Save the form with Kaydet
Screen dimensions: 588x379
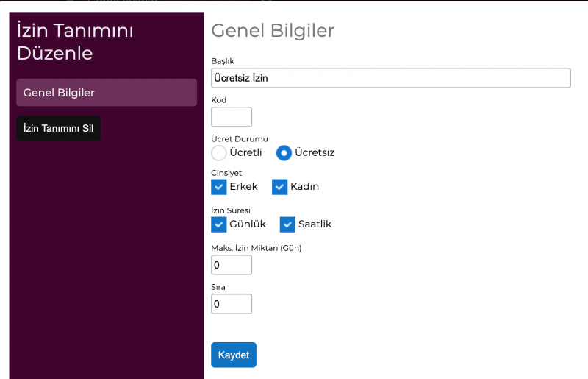point(234,355)
